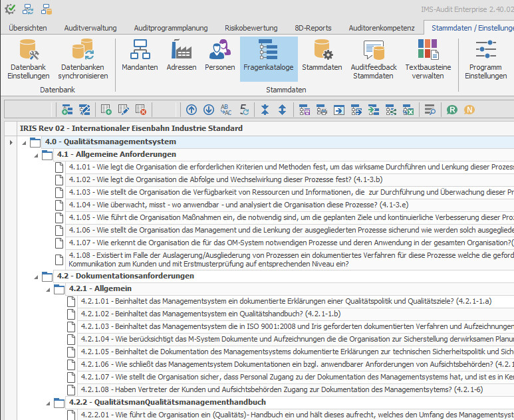Select question 4.2.1.06 Wie schließt das Managementsystem
Screen dimensions: 514x420
(297, 364)
